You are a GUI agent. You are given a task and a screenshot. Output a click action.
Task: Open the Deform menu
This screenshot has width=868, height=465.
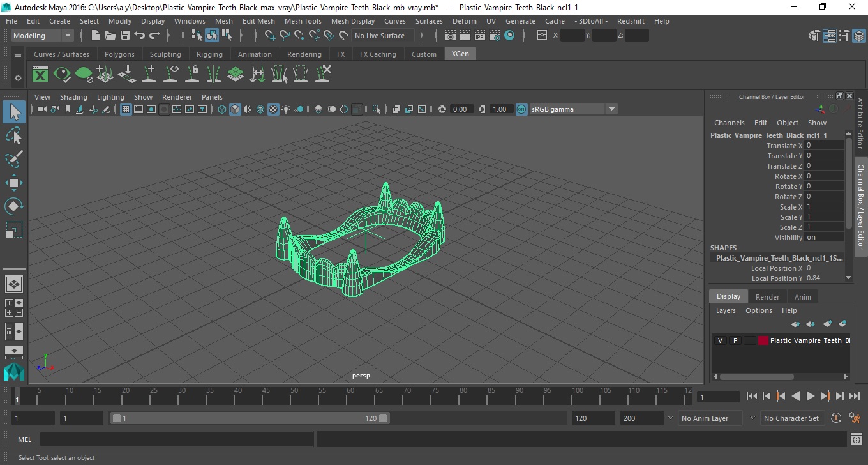click(x=465, y=21)
